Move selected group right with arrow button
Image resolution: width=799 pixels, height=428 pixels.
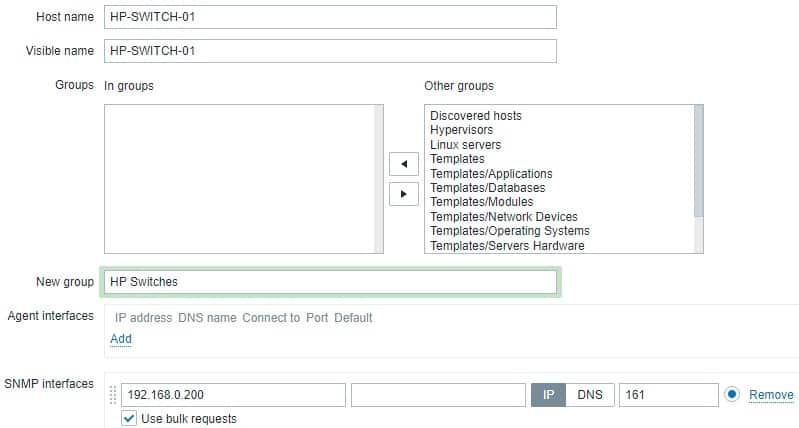404,194
